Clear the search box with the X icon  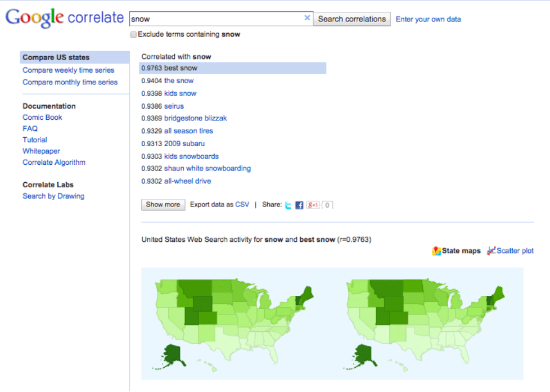coord(307,18)
